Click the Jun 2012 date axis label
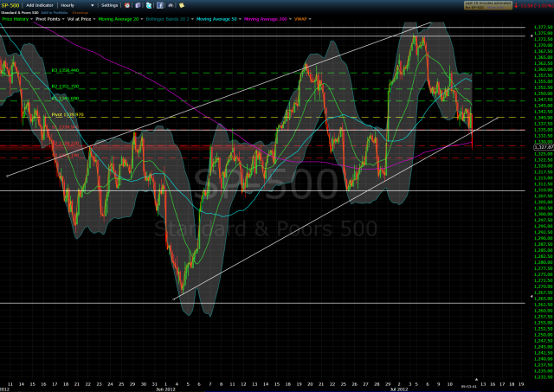Image resolution: width=554 pixels, height=392 pixels. click(x=165, y=389)
